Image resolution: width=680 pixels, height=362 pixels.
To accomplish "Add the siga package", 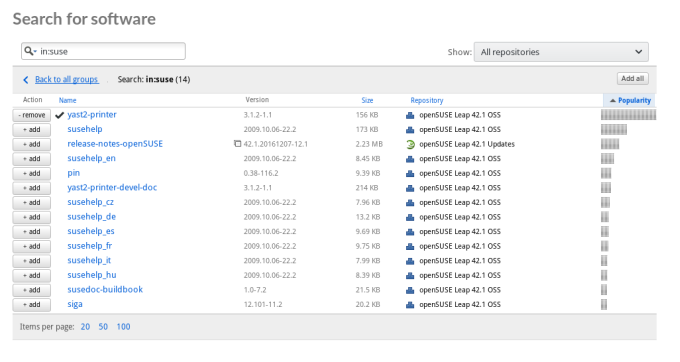I will pos(32,305).
